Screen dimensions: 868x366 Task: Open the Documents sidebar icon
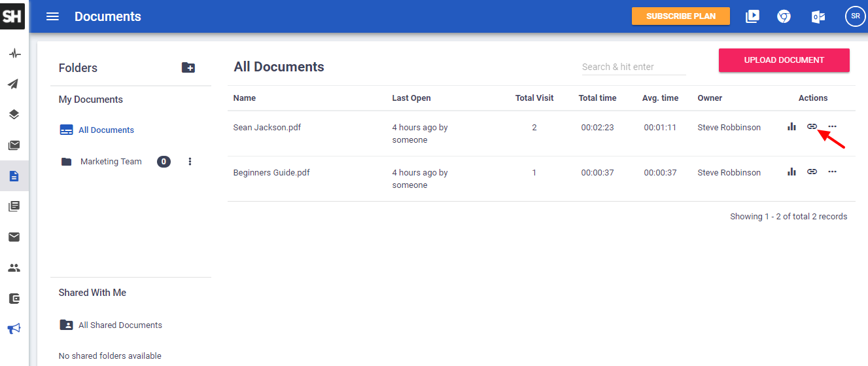14,175
